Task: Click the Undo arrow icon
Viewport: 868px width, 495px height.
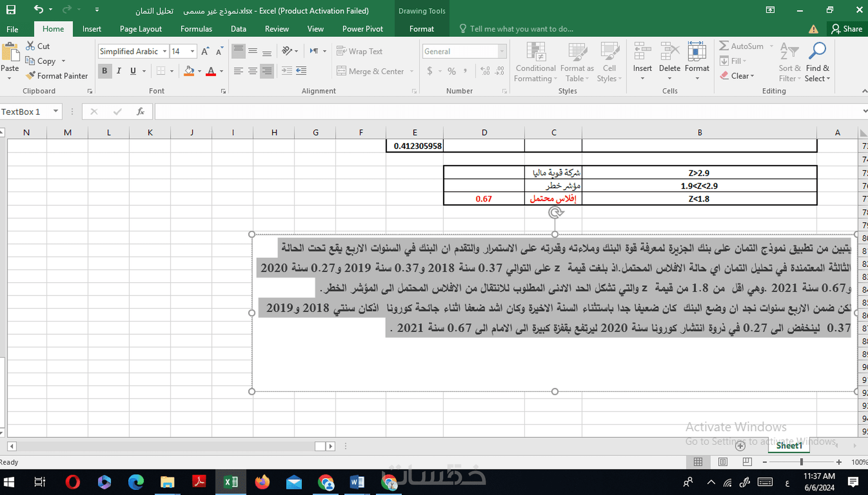Action: click(x=38, y=10)
